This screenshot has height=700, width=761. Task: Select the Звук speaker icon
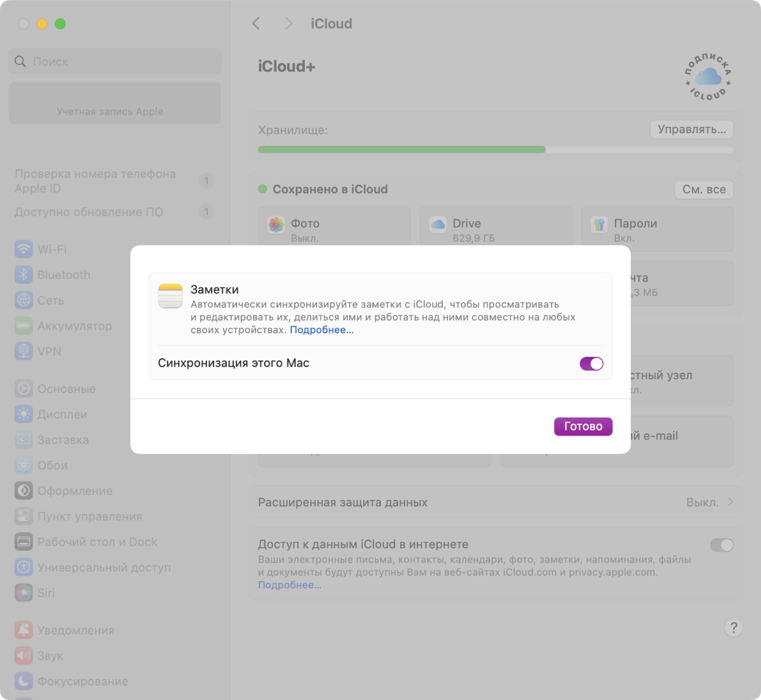(x=23, y=656)
